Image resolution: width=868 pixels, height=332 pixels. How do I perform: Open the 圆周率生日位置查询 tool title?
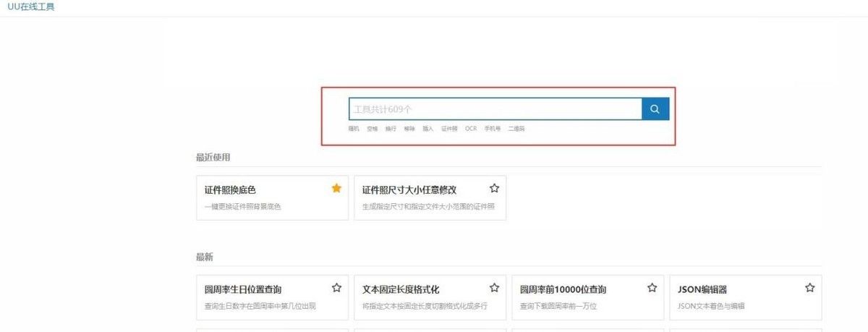pos(243,290)
